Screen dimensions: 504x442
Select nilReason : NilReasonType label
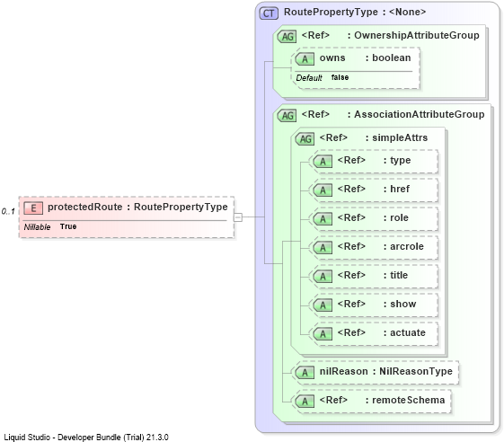(x=386, y=371)
